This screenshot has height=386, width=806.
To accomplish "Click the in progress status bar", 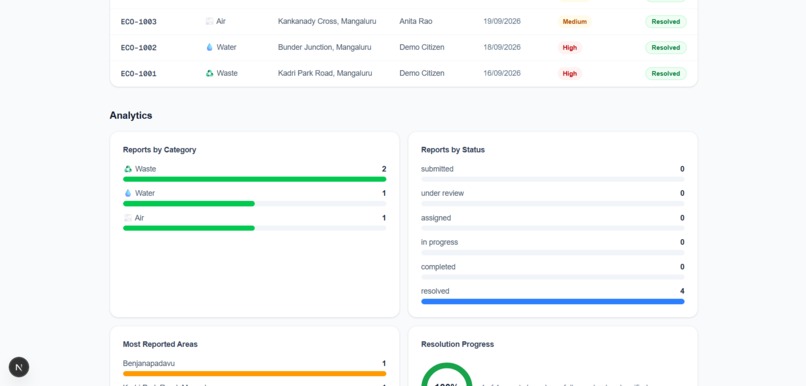I will click(x=553, y=252).
